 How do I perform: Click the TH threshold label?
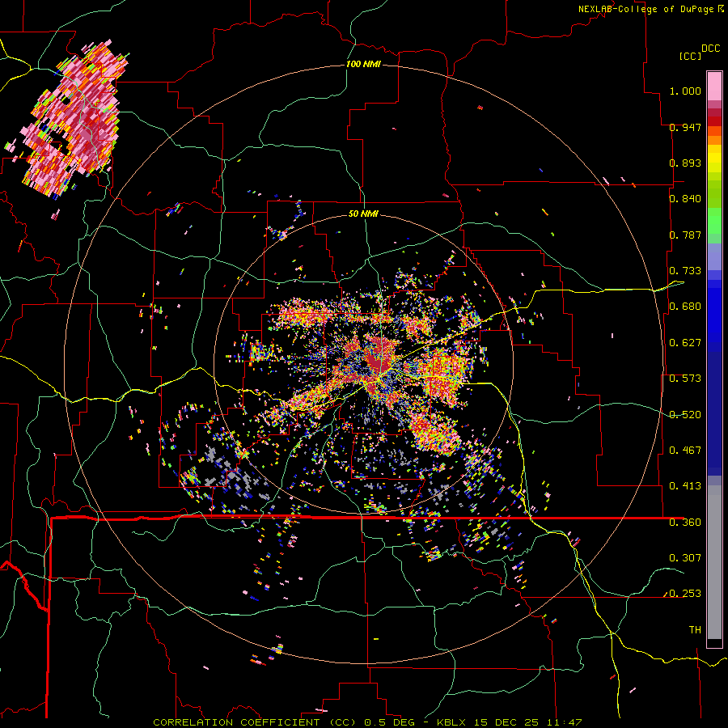(695, 630)
